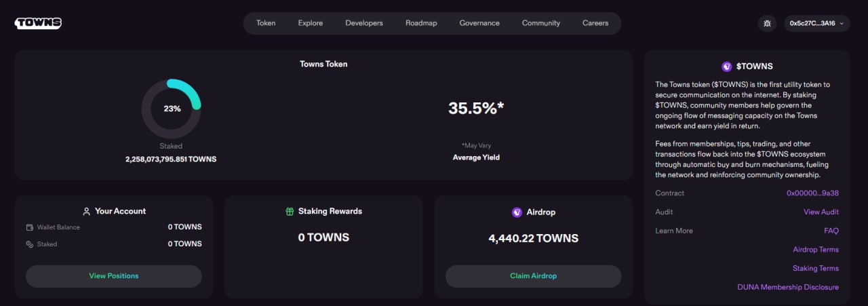
Task: Open the Airdrop Terms link
Action: (x=816, y=250)
